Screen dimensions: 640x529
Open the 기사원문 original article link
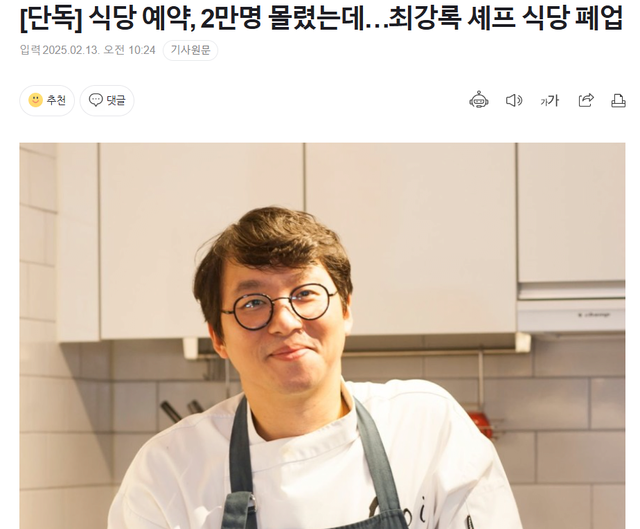pyautogui.click(x=190, y=50)
